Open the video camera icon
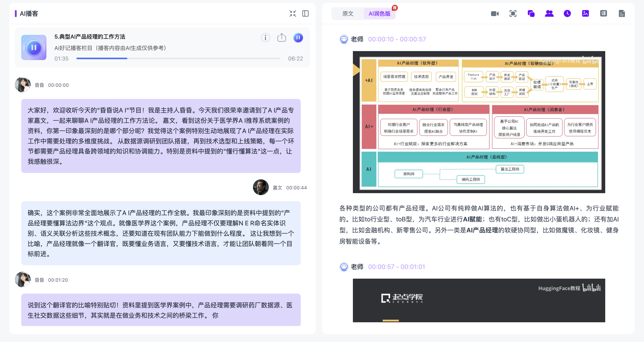 pos(495,14)
